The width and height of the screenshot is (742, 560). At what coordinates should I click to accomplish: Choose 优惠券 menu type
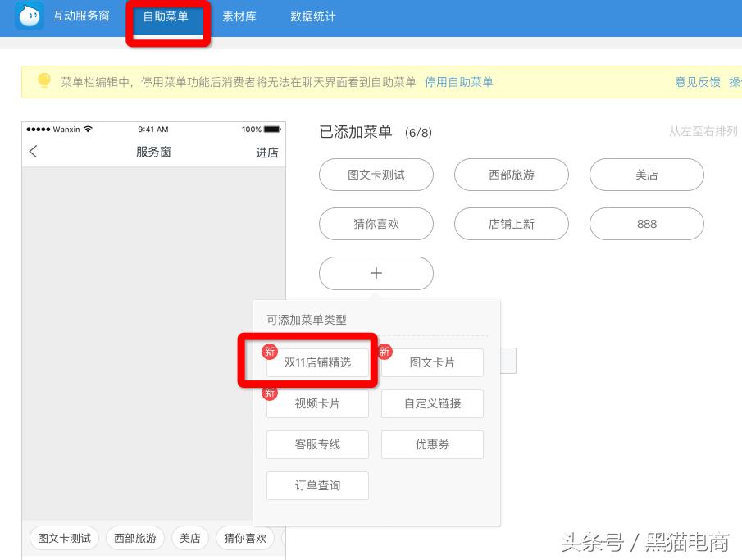[433, 444]
